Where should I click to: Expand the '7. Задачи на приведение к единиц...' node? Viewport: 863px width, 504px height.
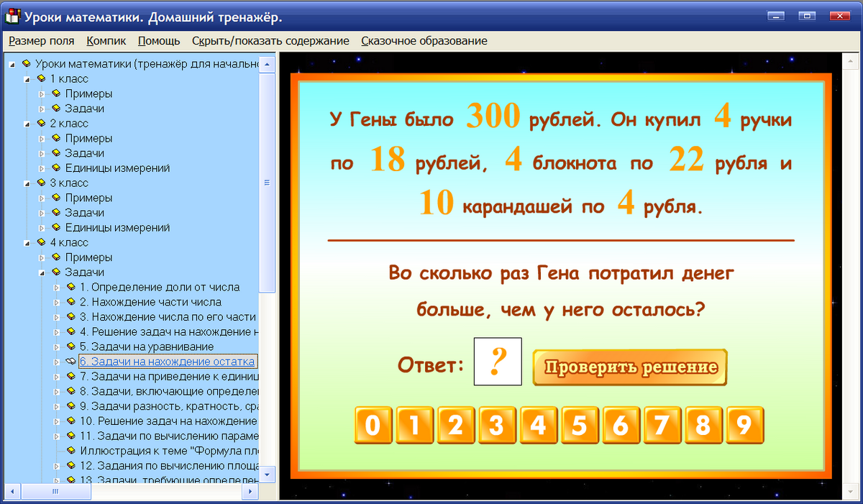click(x=58, y=377)
